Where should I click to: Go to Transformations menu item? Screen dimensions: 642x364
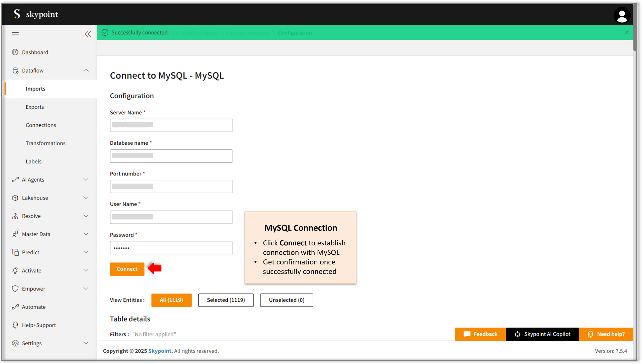coord(45,143)
